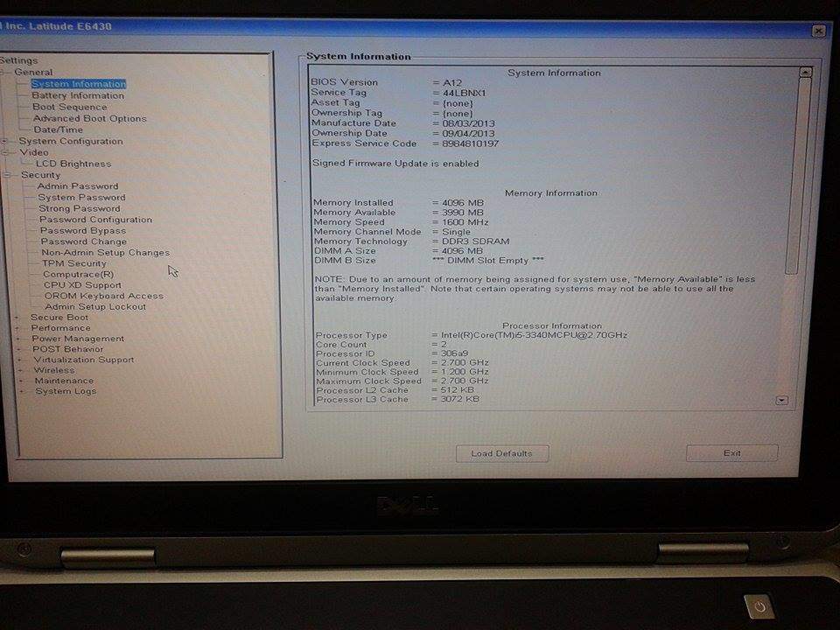Open the Admin Password setting
This screenshot has height=630, width=840.
tap(78, 185)
